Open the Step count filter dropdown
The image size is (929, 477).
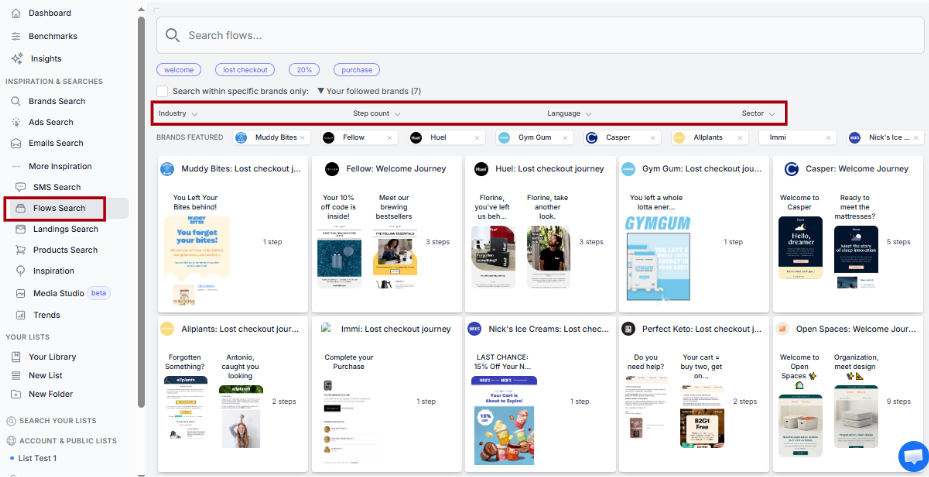tap(377, 114)
